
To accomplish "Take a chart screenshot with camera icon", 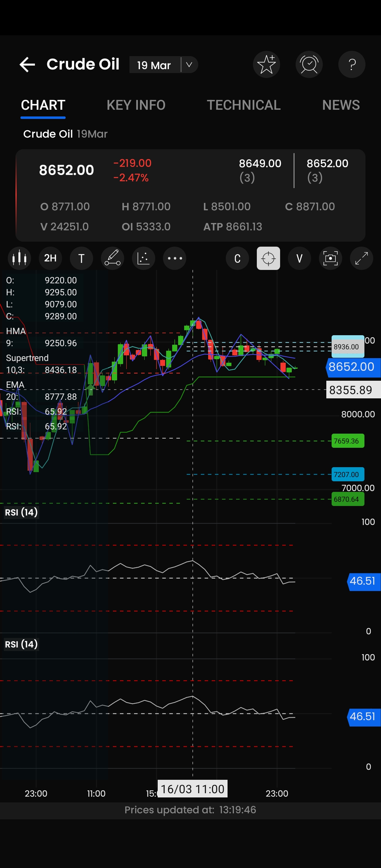I will [x=331, y=258].
